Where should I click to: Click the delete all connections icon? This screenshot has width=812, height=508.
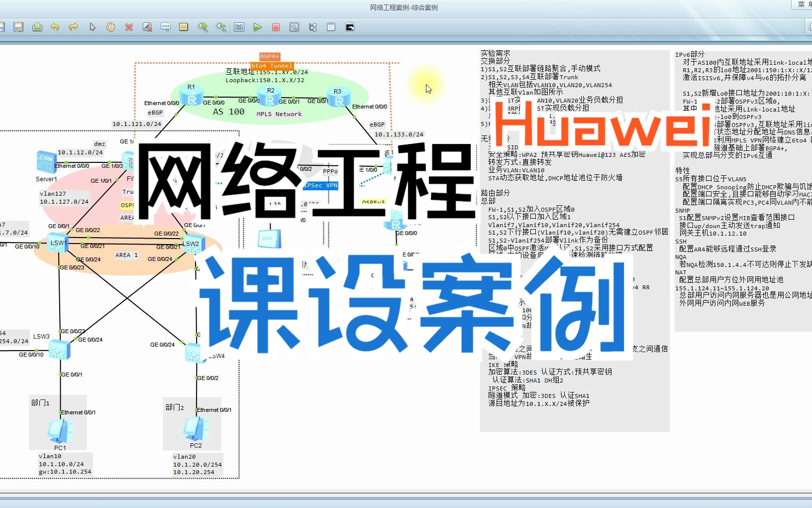(x=147, y=27)
